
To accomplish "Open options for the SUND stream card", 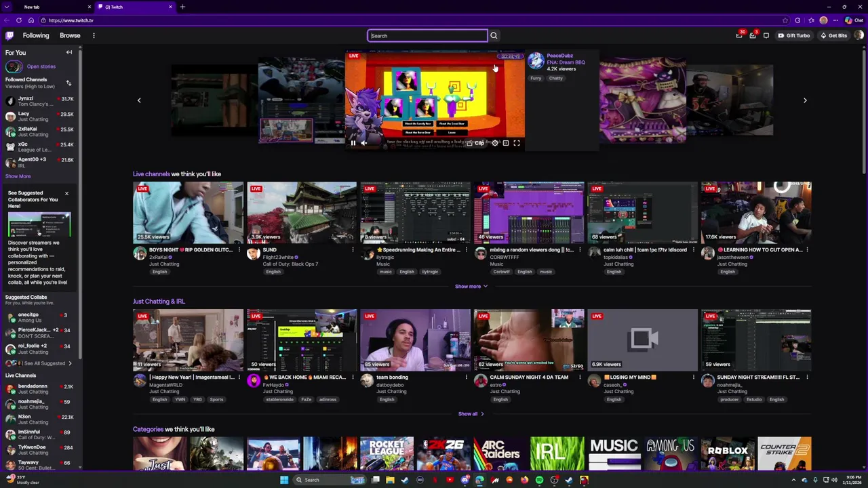I will 353,250.
